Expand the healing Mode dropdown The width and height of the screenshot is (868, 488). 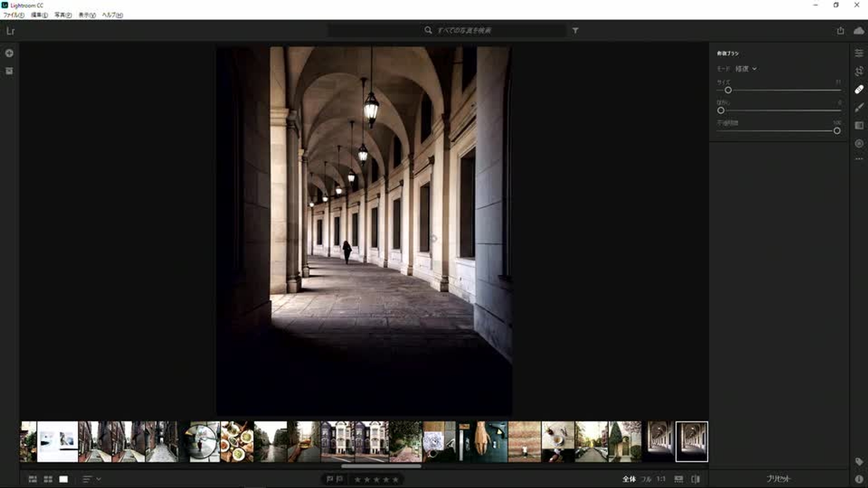coord(746,69)
